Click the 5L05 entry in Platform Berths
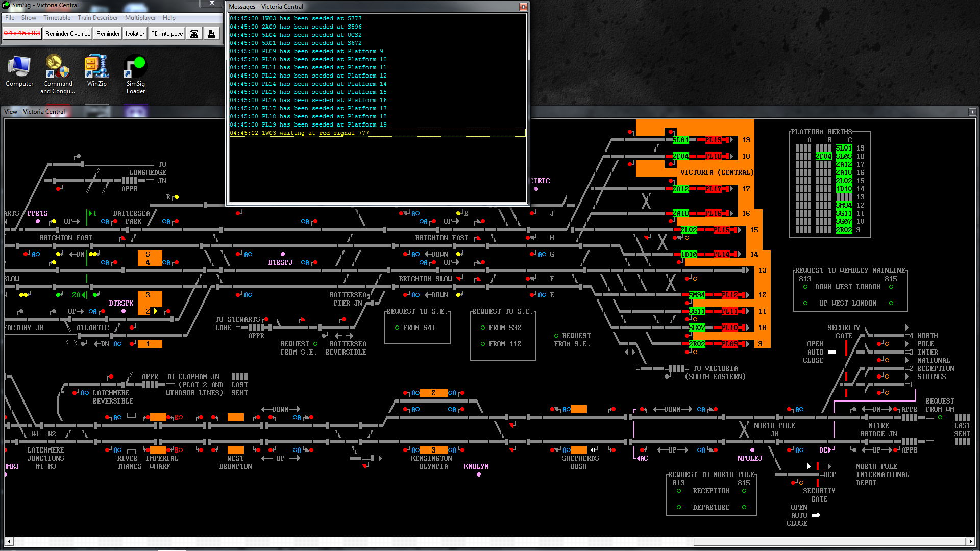This screenshot has height=551, width=980. coord(844,156)
